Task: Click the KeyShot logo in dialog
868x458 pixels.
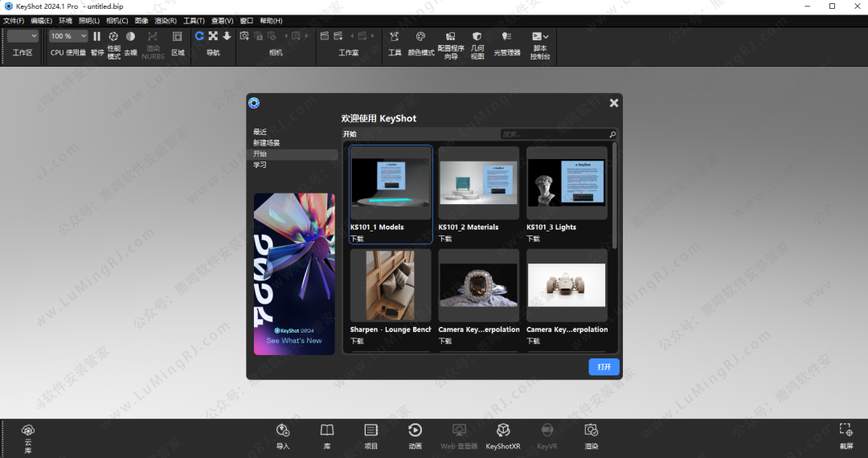Action: point(254,103)
